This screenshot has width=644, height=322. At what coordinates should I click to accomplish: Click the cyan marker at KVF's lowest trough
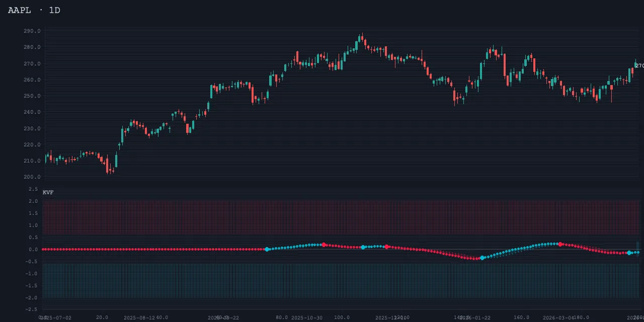tap(482, 258)
